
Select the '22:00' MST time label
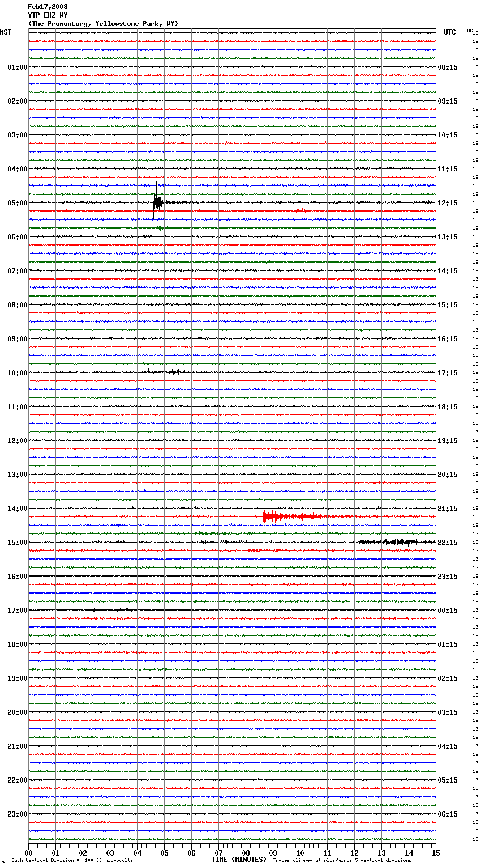tap(18, 780)
